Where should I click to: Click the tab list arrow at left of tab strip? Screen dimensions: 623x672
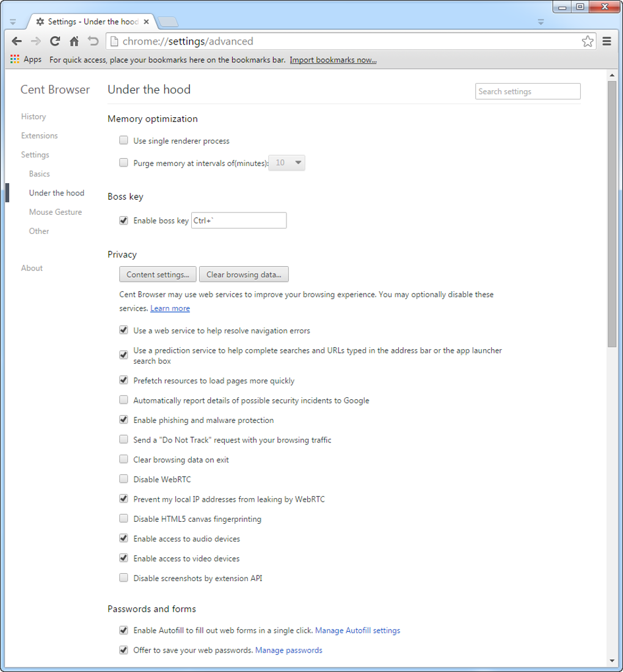tap(13, 22)
